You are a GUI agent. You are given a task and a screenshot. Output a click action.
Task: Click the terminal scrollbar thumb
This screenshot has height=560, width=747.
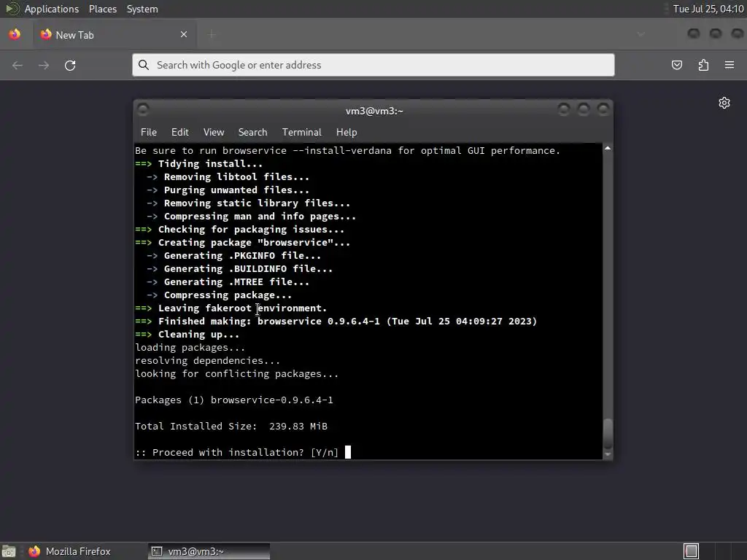click(x=608, y=432)
